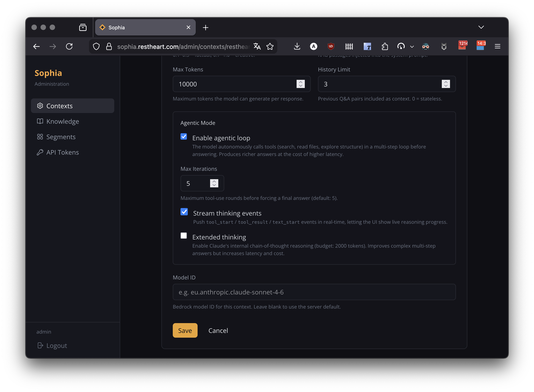
Task: Open the browser tab list chevron
Action: (x=481, y=27)
